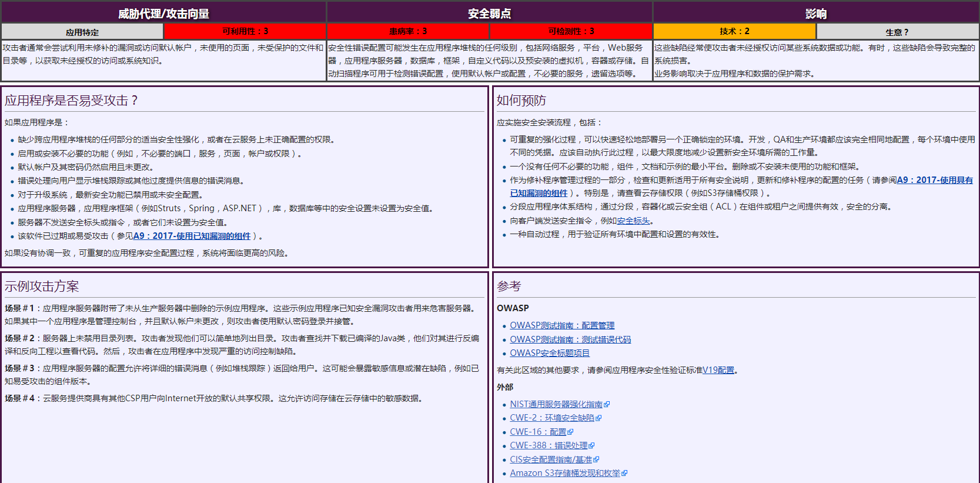The height and width of the screenshot is (483, 980).
Task: Select the orange 技术：2 cell
Action: click(x=734, y=31)
